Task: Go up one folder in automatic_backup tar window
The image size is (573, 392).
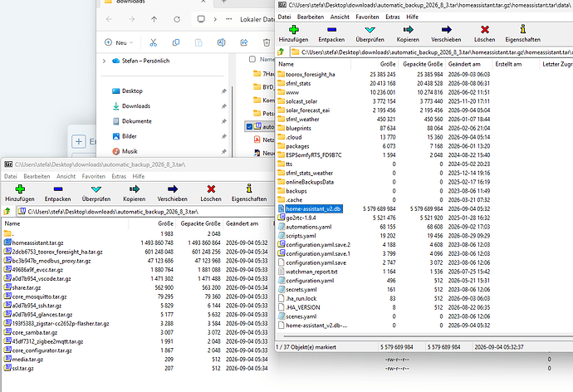Action: (x=7, y=211)
